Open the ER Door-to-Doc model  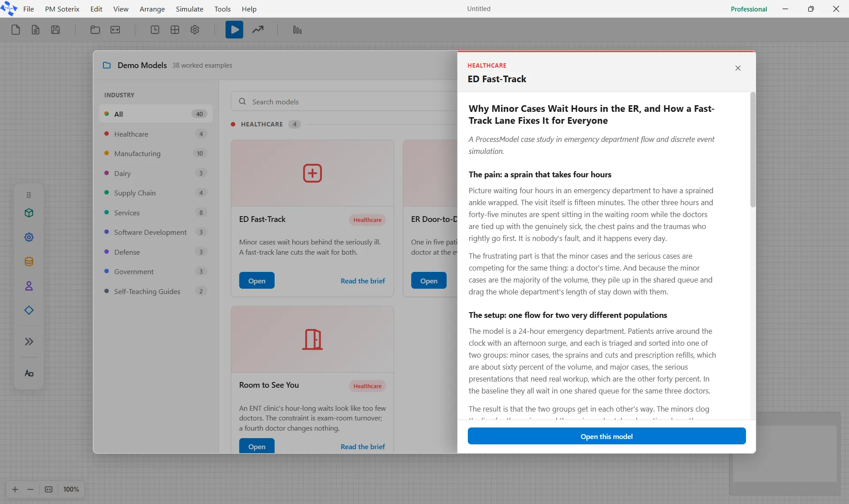click(x=428, y=281)
